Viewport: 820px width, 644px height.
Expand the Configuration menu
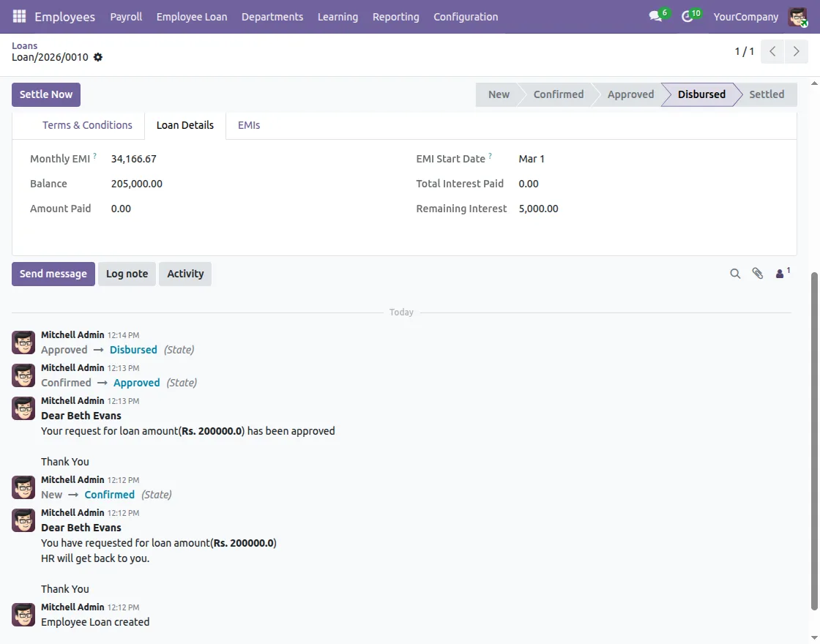tap(466, 17)
